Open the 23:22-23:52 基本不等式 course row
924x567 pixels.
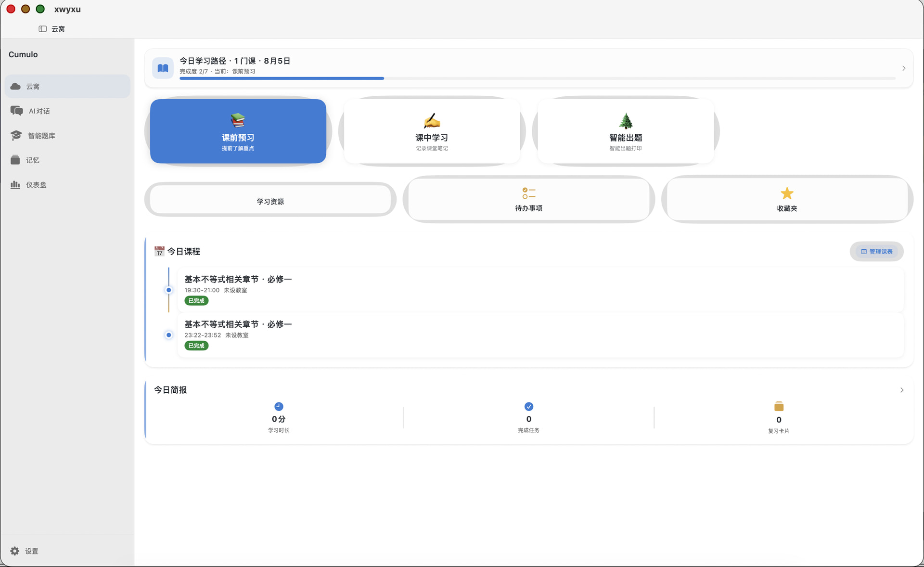point(540,335)
